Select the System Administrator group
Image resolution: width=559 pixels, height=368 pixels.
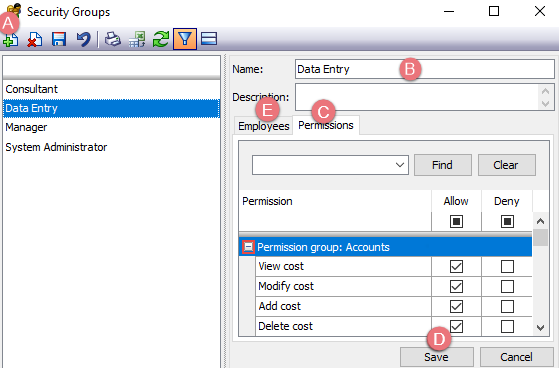[111, 147]
